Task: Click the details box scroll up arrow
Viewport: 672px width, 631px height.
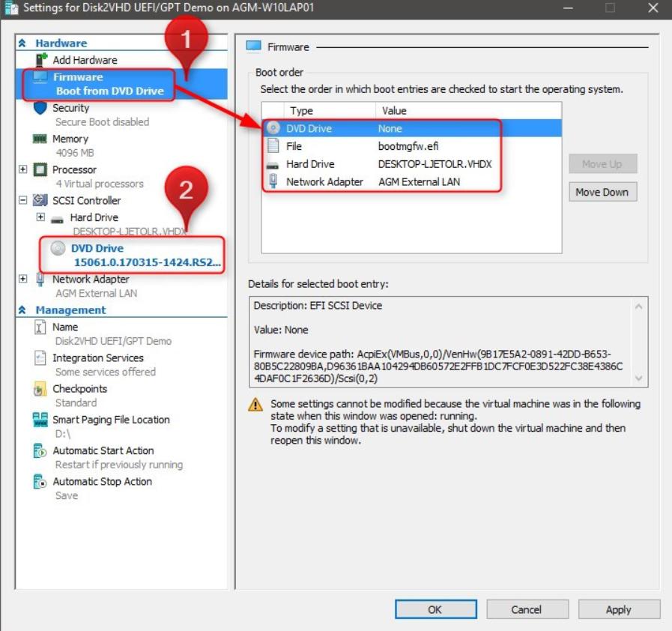Action: point(638,307)
